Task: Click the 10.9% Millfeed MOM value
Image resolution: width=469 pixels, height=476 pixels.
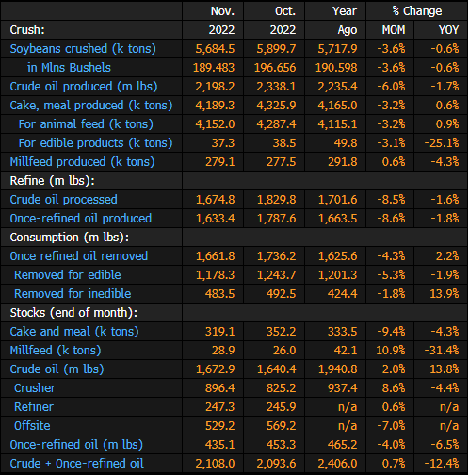Action: coord(391,351)
